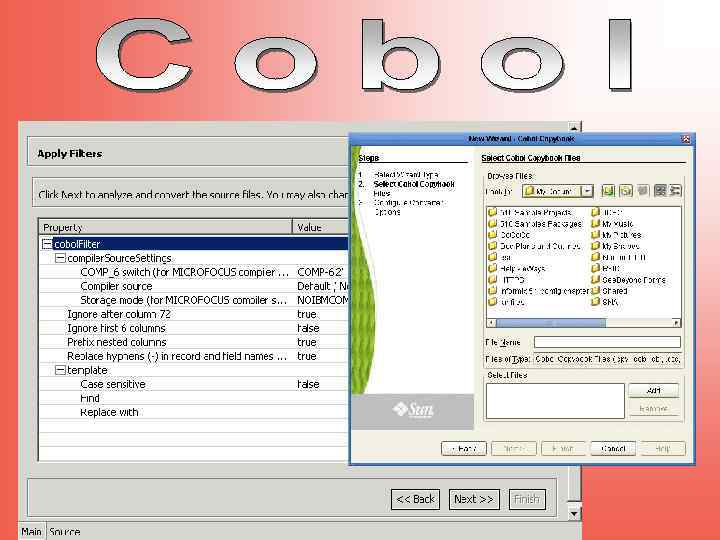Select the My Pictures folder icon
The image size is (720, 540).
(596, 235)
